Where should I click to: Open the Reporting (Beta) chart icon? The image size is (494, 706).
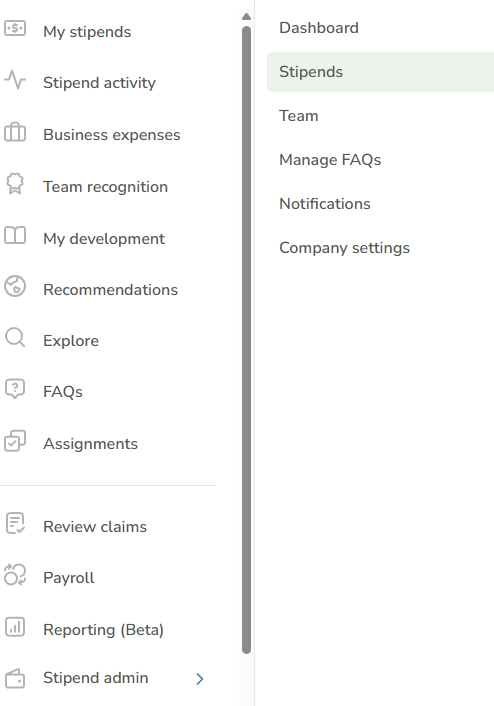pos(15,626)
